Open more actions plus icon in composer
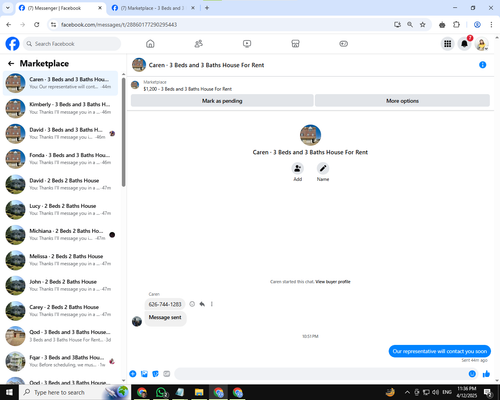 pos(133,374)
